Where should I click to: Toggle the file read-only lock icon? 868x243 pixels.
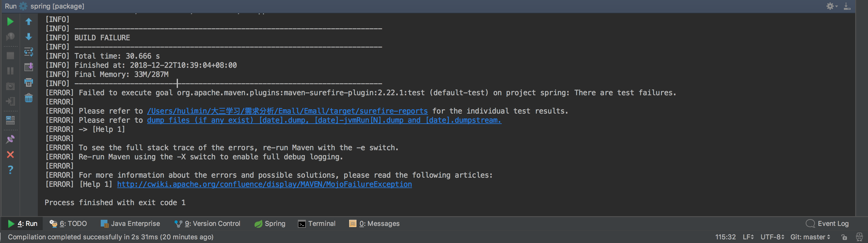[x=844, y=237]
